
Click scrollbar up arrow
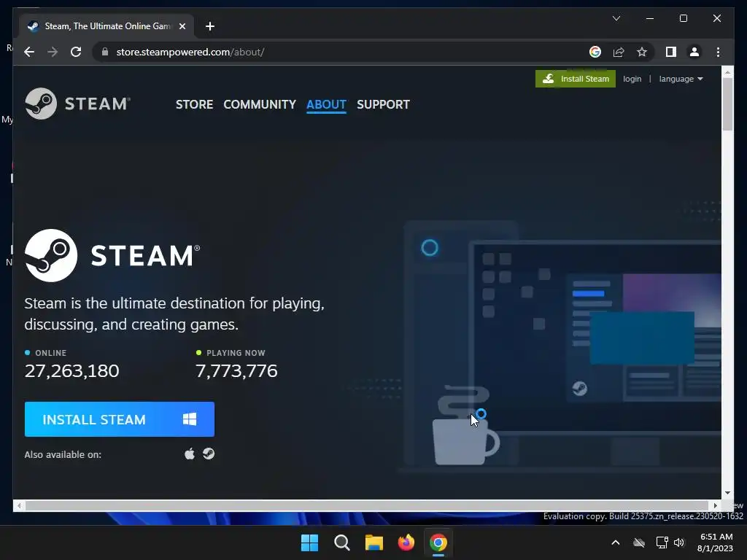727,72
